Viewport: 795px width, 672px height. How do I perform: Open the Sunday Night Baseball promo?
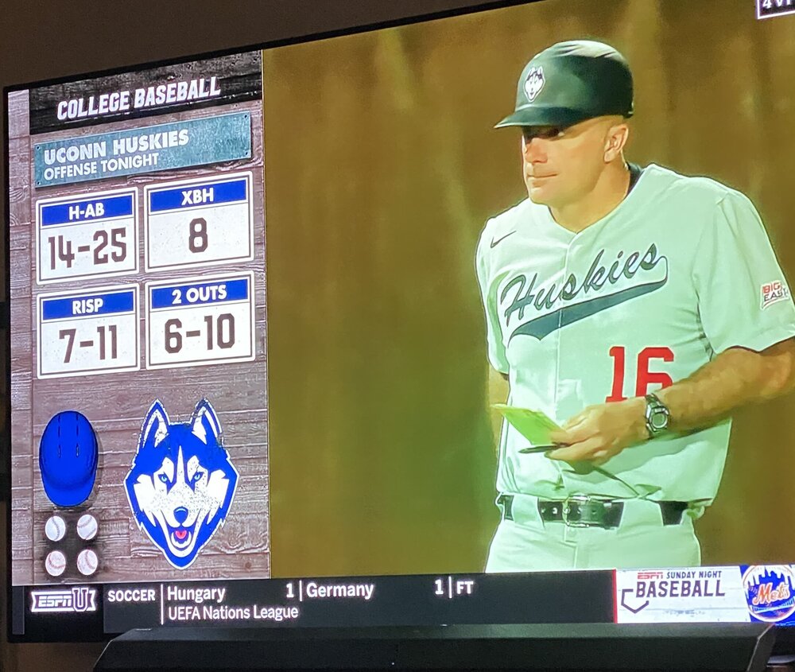point(678,594)
